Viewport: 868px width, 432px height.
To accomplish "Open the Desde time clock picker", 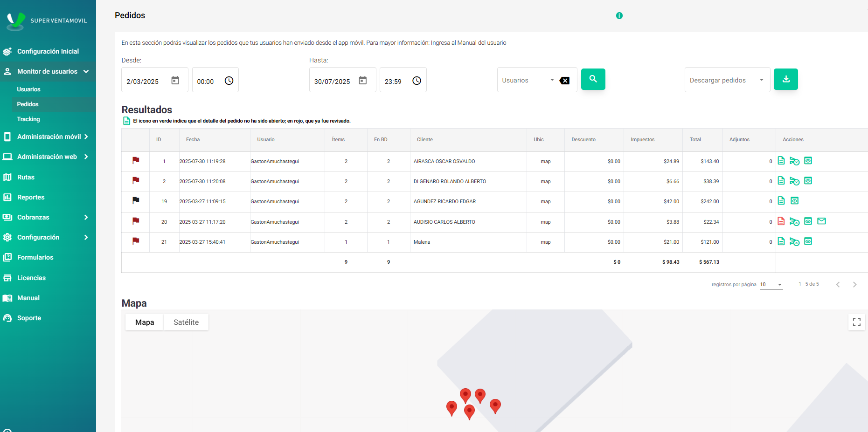I will 229,81.
